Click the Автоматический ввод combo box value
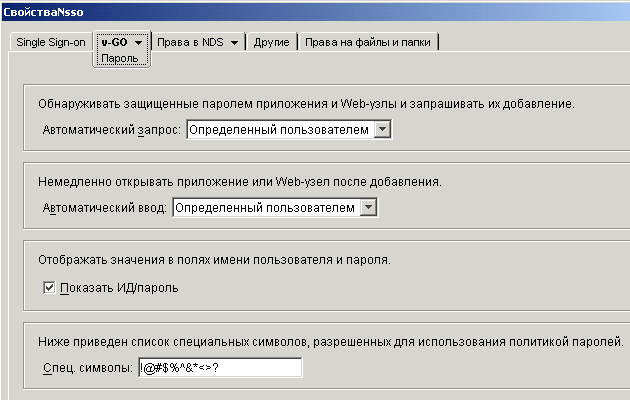The width and height of the screenshot is (630, 400). pyautogui.click(x=265, y=208)
